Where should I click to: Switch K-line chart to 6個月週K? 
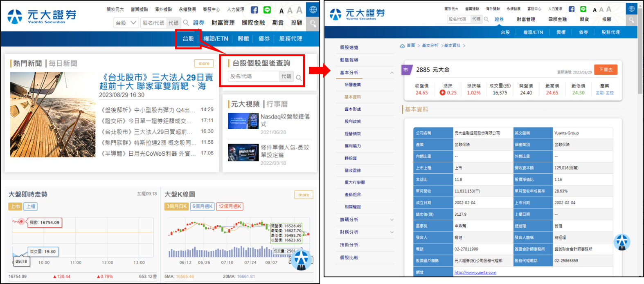tap(203, 206)
